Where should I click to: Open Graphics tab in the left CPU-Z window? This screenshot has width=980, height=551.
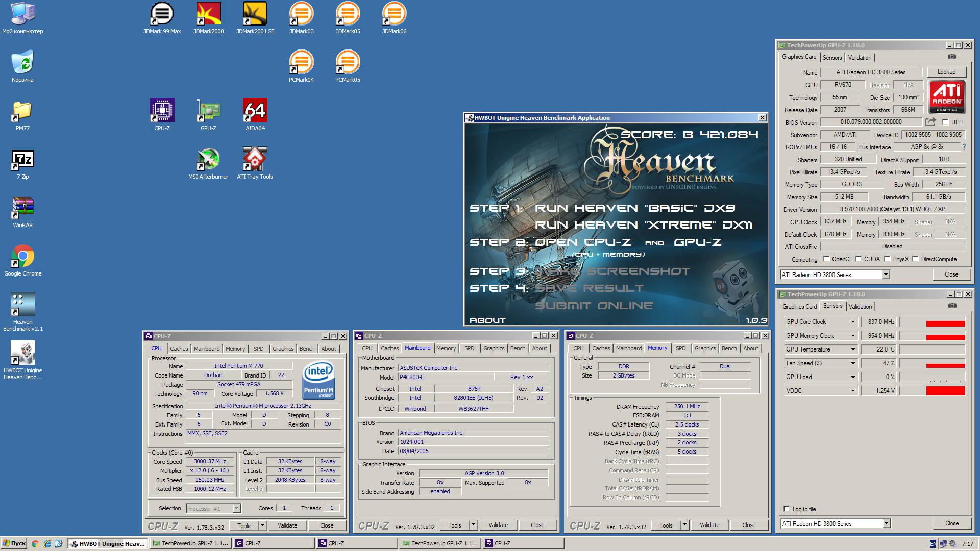tap(283, 349)
